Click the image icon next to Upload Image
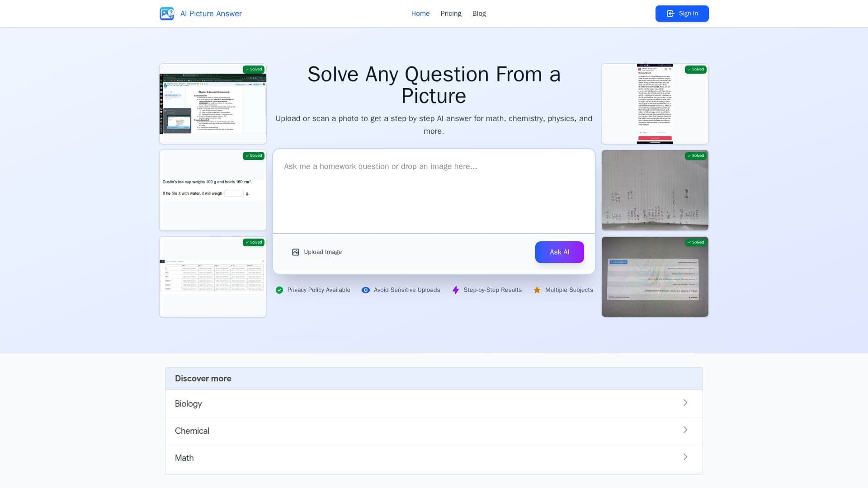 (296, 252)
